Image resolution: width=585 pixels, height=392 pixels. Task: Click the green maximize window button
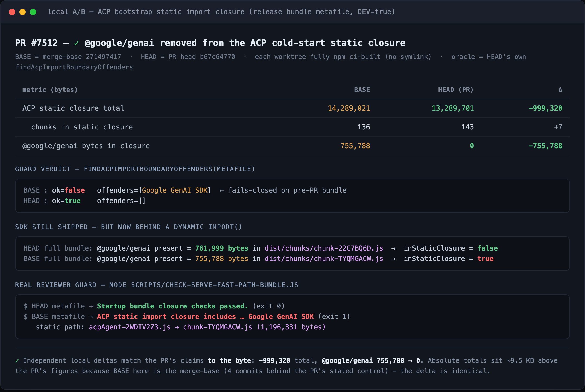pos(33,12)
